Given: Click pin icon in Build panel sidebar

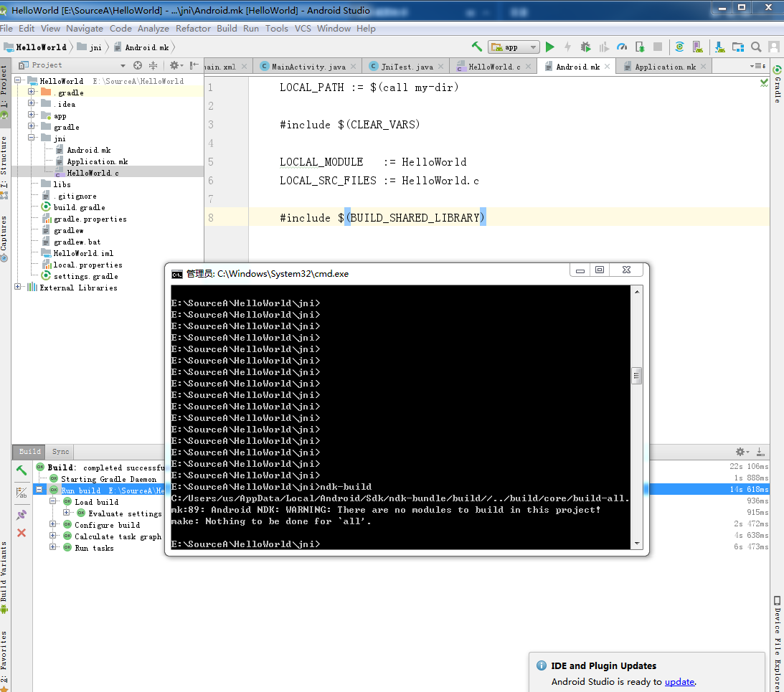Looking at the screenshot, I should pyautogui.click(x=22, y=514).
